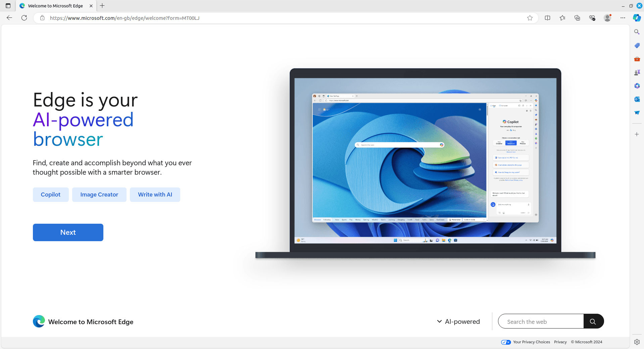Select the Welcome to Microsoft Edge tab
Image resolution: width=644 pixels, height=349 pixels.
55,6
